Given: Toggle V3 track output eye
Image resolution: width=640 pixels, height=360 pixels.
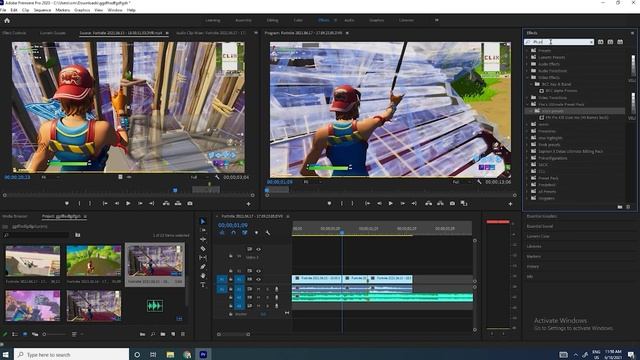Looking at the screenshot, I should [x=258, y=249].
